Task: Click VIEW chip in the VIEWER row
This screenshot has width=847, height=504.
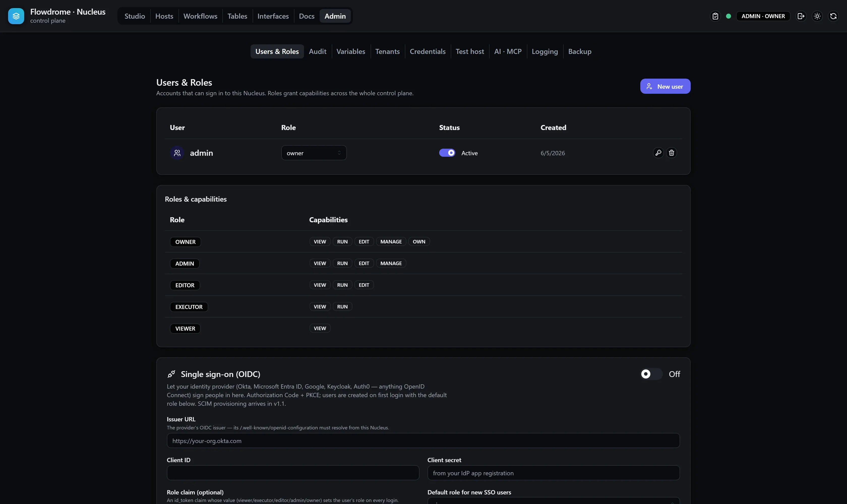Action: coord(320,328)
